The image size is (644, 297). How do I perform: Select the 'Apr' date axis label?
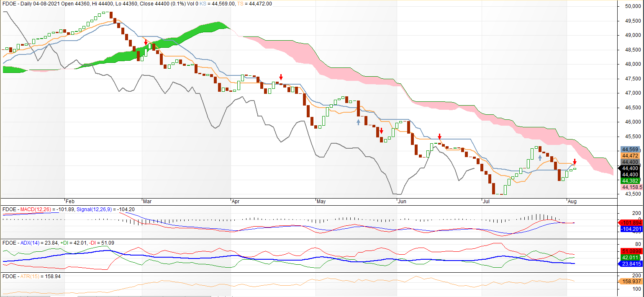click(236, 201)
